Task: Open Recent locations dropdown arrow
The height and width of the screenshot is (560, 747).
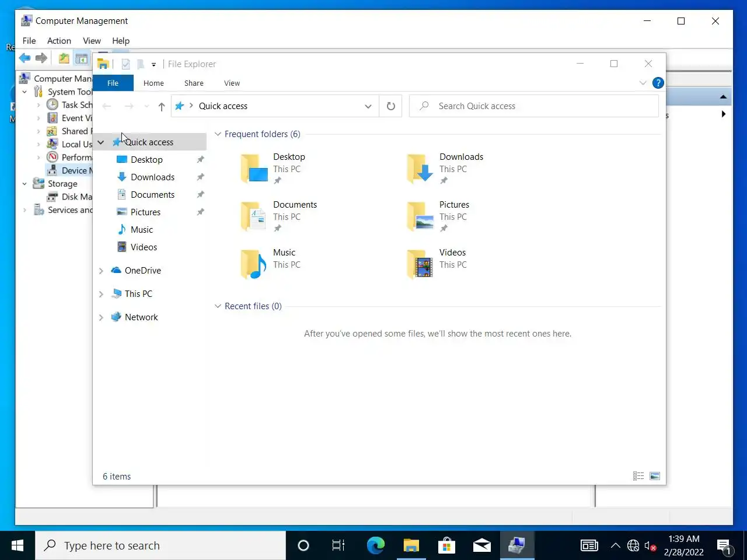Action: tap(146, 106)
